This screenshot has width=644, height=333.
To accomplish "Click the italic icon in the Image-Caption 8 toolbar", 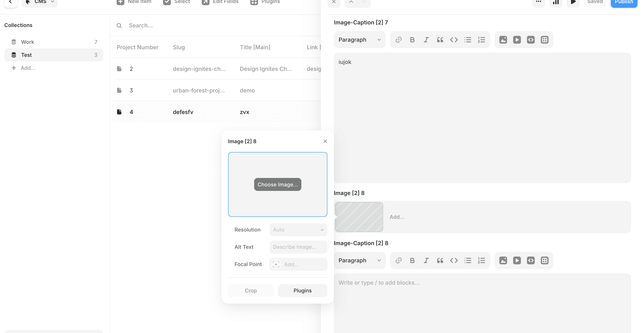I will coord(426,260).
